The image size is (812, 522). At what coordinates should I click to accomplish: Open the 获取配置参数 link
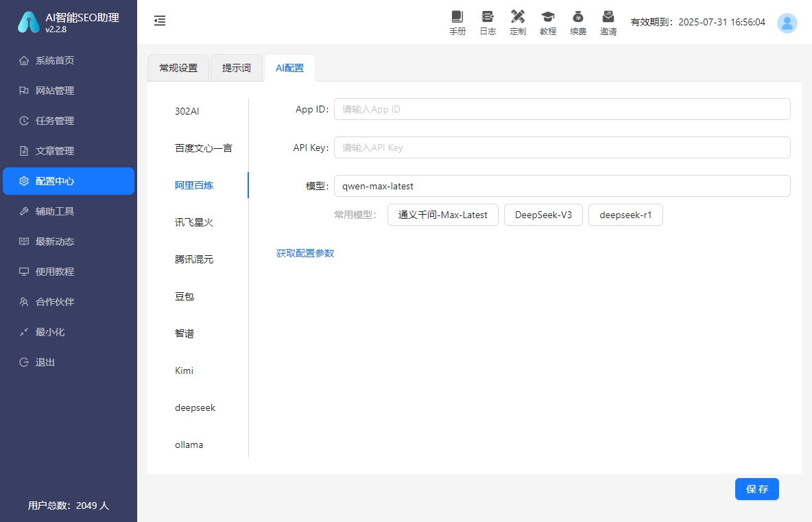pyautogui.click(x=304, y=252)
